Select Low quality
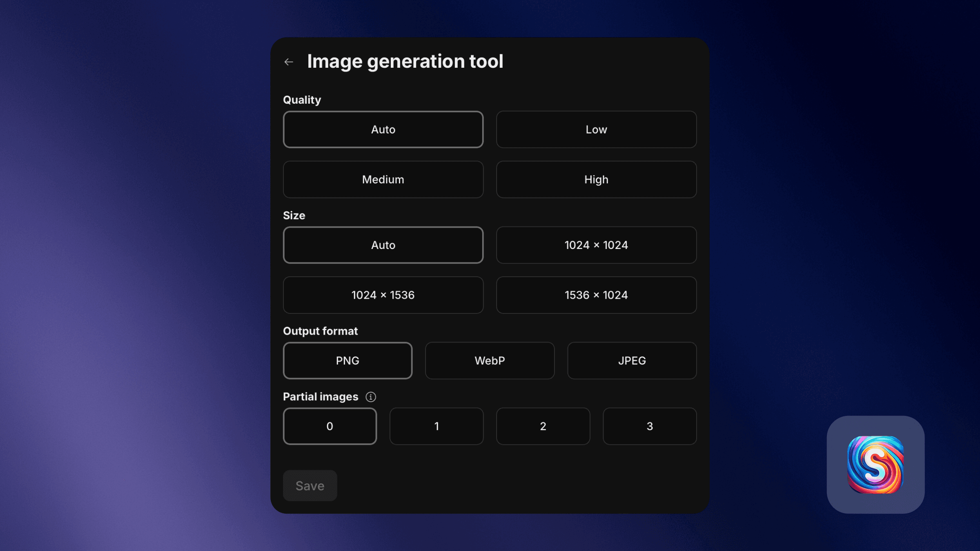Screen dimensions: 980x551 [596, 129]
